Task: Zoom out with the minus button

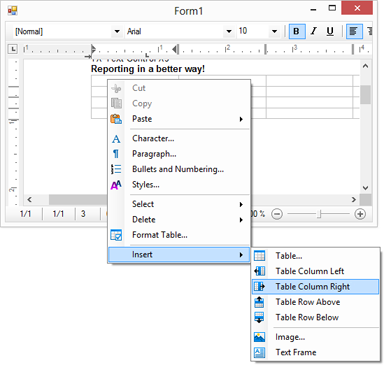Action: click(277, 214)
